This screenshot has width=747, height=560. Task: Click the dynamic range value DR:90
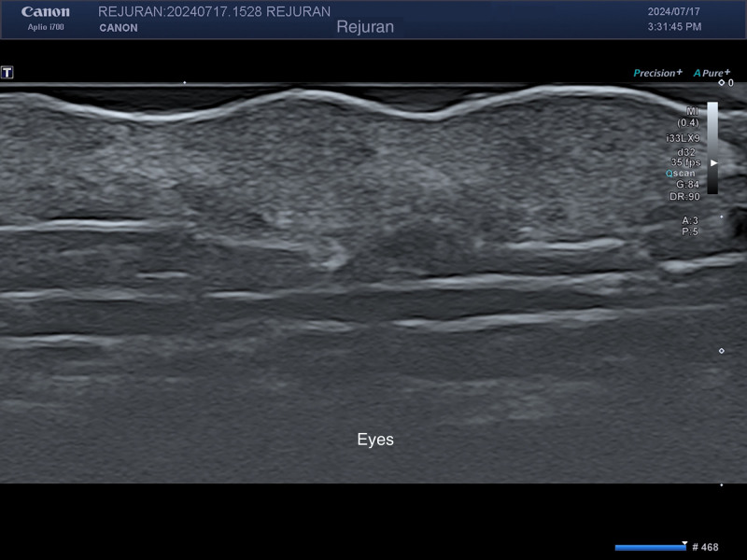click(686, 197)
